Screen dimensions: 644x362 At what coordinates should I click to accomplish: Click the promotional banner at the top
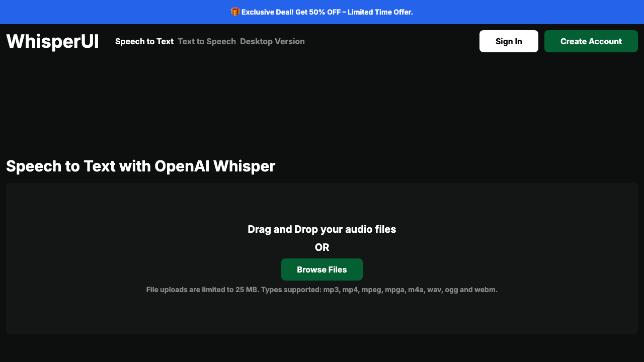click(x=322, y=12)
